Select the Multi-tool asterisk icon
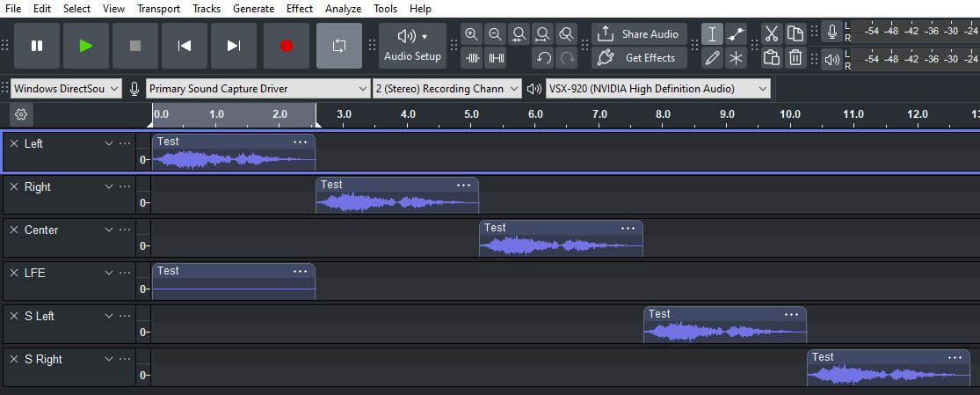980x395 pixels. 737,58
